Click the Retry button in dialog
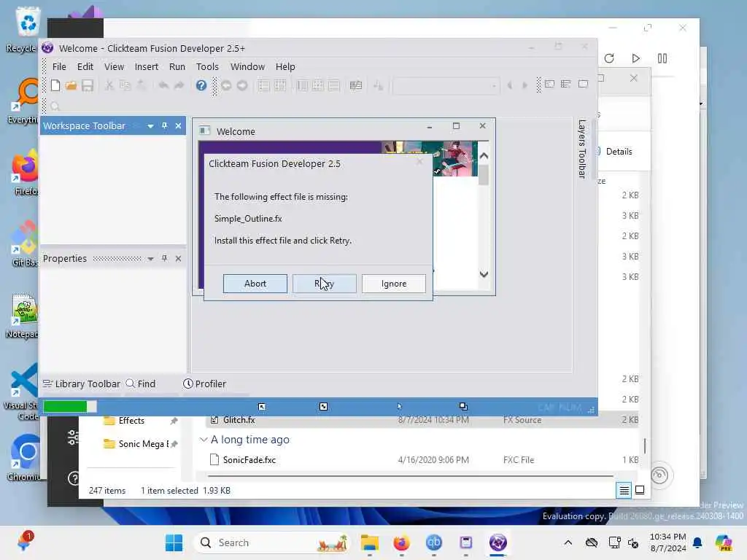747x560 pixels. 325,284
